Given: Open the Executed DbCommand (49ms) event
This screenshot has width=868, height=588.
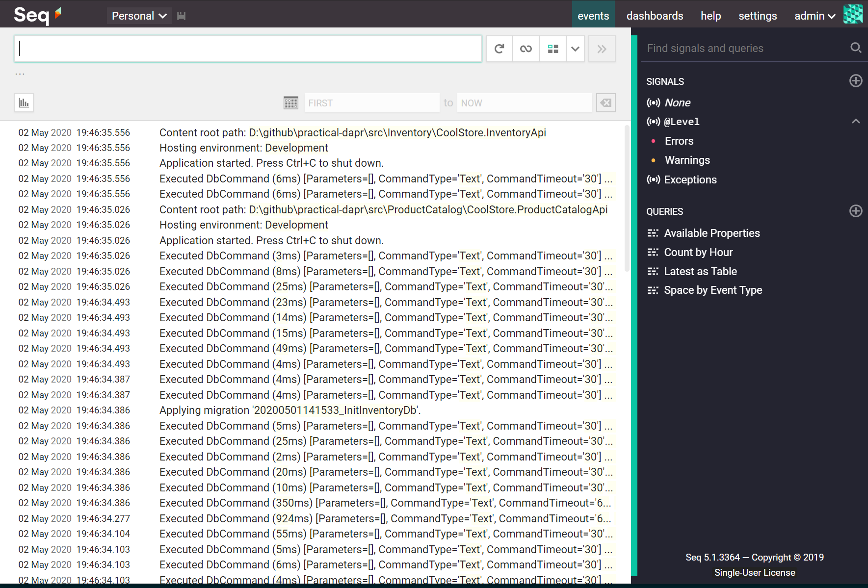Looking at the screenshot, I should pos(386,348).
